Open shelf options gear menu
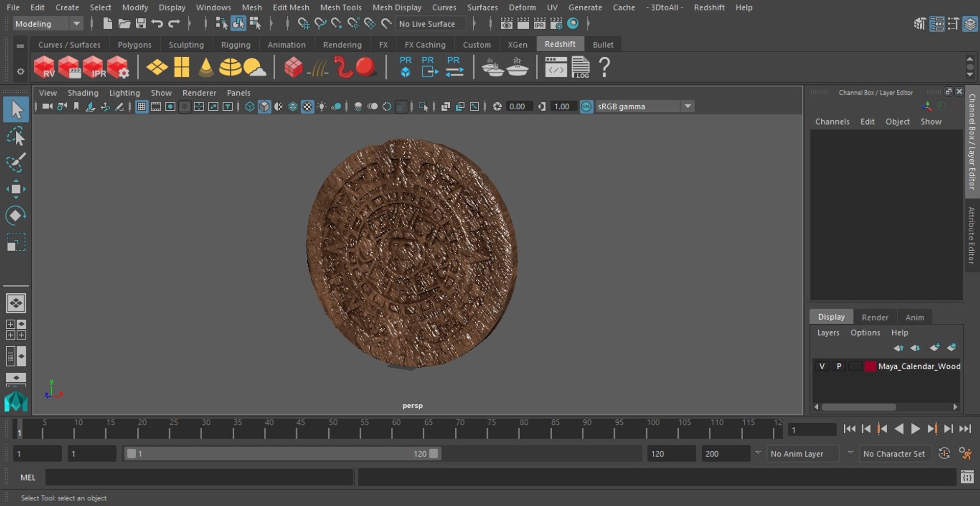980x506 pixels. coord(20,71)
